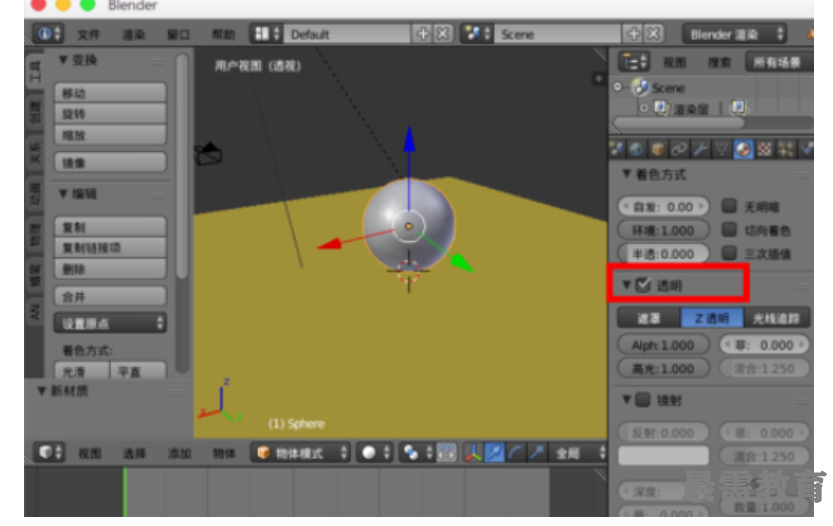Open the Texture checkerboard properties tab

tap(764, 149)
